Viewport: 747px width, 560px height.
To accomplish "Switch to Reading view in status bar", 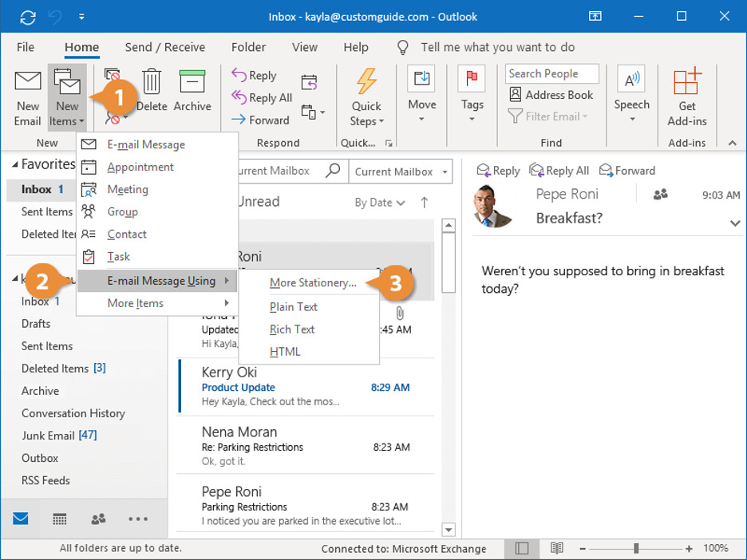I will pyautogui.click(x=557, y=548).
